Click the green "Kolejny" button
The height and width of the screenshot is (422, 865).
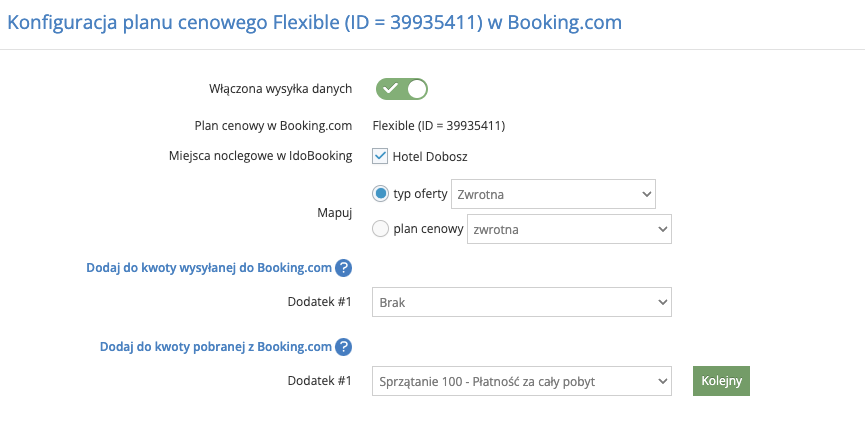coord(722,381)
